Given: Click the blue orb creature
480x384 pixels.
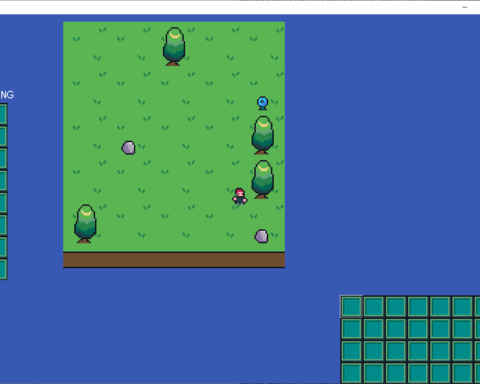Looking at the screenshot, I should [262, 103].
